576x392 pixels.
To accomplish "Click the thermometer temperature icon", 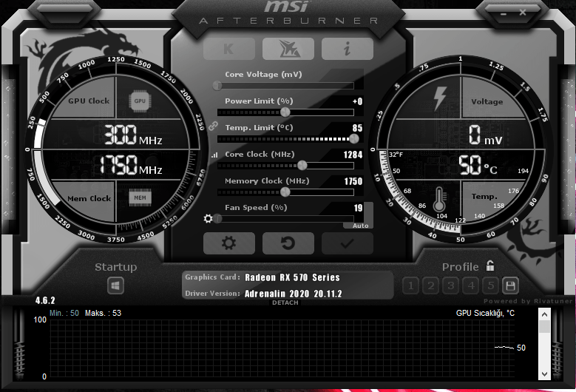I will coord(439,199).
